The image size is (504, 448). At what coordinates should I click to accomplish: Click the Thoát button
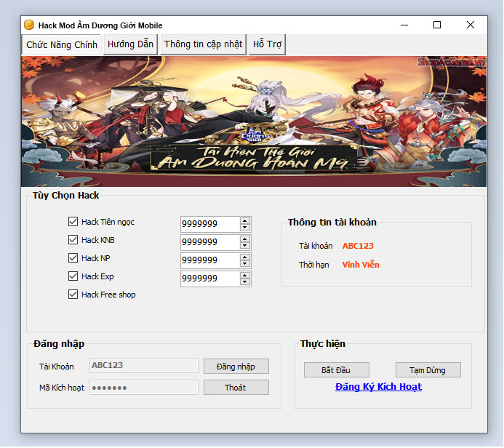pos(236,388)
